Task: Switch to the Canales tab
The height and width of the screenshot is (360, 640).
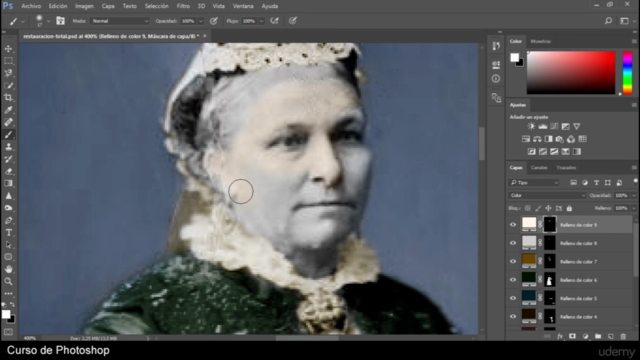Action: pos(539,167)
